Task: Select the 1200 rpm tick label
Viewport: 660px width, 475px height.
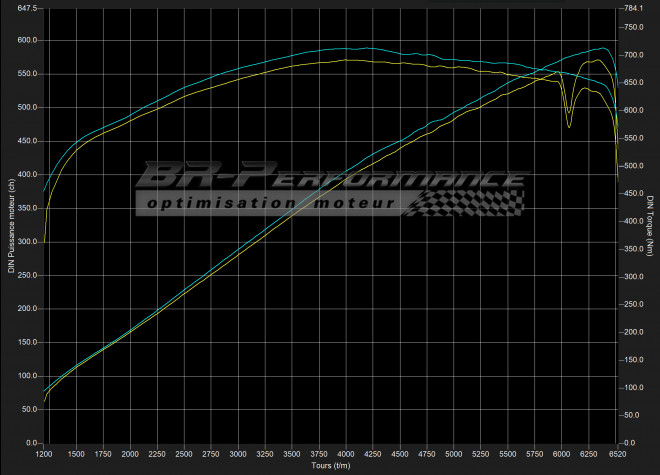Action: (x=44, y=453)
